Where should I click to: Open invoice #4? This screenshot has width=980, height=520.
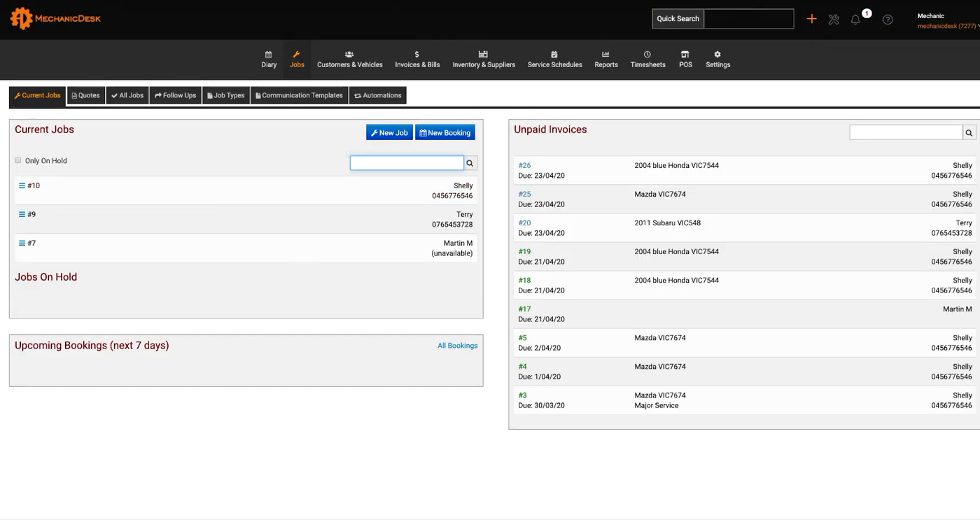tap(522, 367)
